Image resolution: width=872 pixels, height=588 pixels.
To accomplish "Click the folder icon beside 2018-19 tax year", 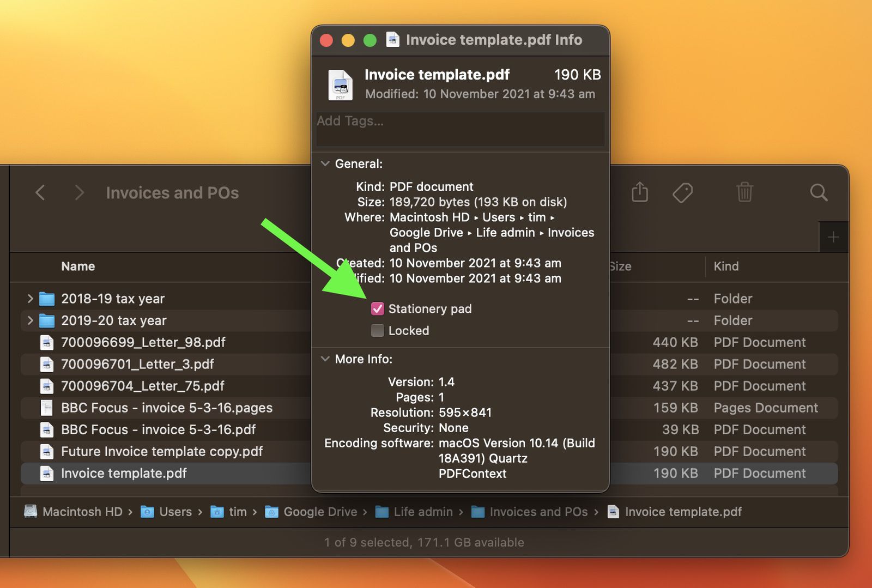I will click(x=47, y=298).
